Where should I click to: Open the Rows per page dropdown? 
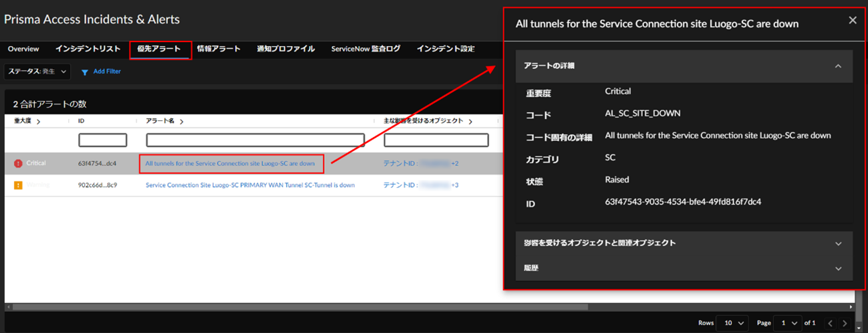pos(732,323)
